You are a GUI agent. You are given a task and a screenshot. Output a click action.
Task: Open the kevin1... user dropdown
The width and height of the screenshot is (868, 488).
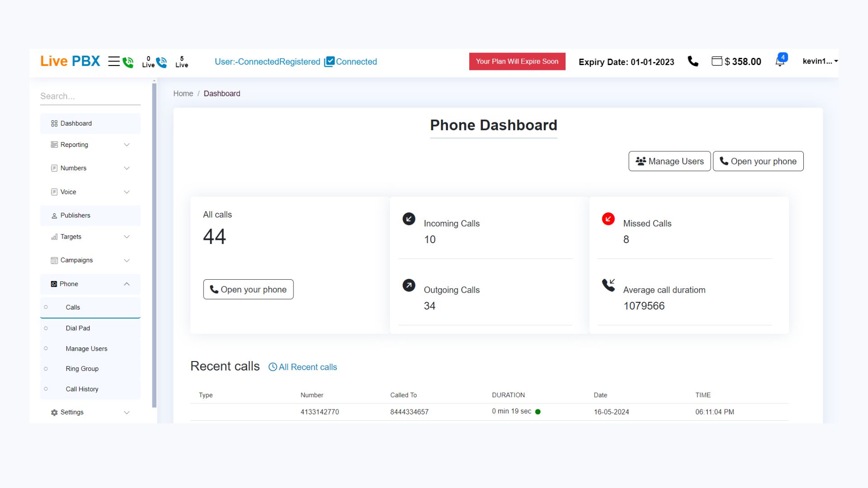pos(820,61)
